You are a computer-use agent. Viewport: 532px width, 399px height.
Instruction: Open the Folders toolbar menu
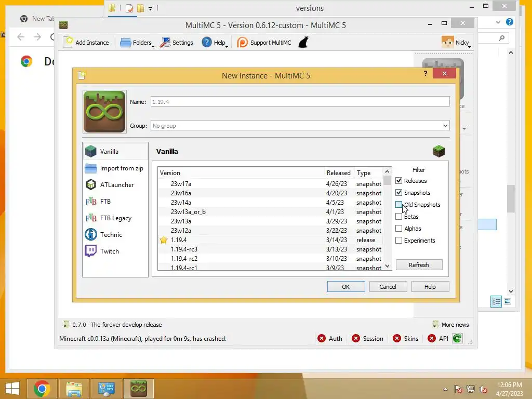pyautogui.click(x=137, y=43)
